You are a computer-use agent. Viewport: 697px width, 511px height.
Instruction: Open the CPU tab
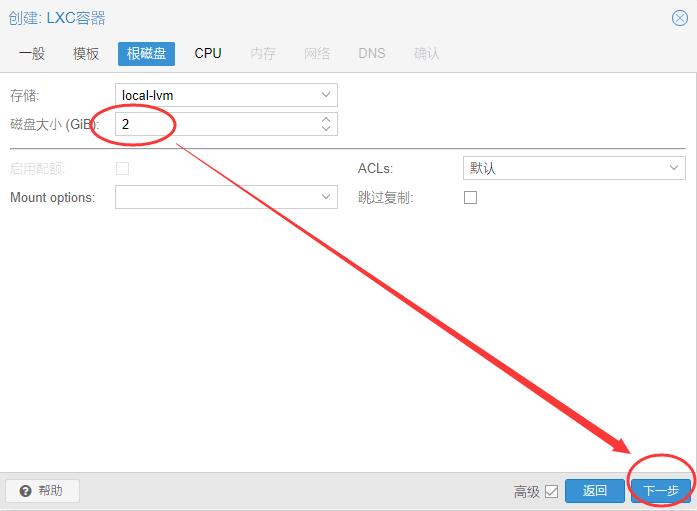point(208,54)
